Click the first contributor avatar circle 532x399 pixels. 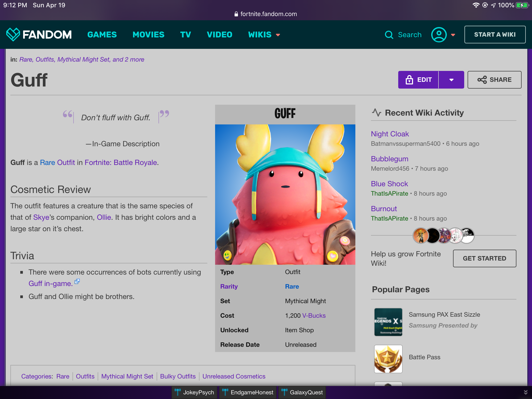tap(420, 236)
